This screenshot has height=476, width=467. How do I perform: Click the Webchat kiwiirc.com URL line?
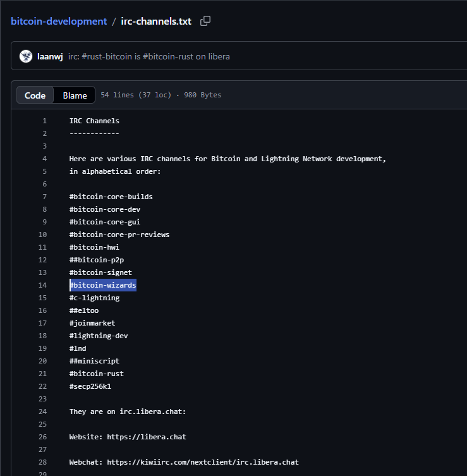(184, 462)
